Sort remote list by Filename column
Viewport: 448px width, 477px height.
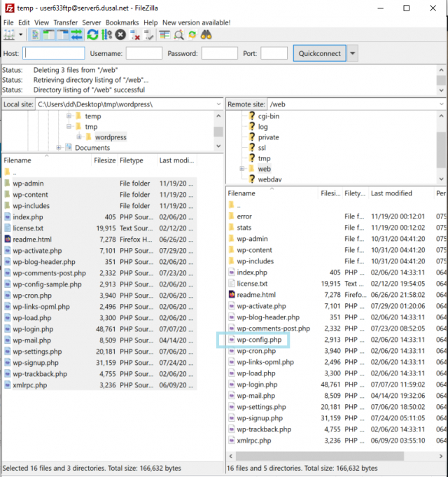pyautogui.click(x=241, y=193)
